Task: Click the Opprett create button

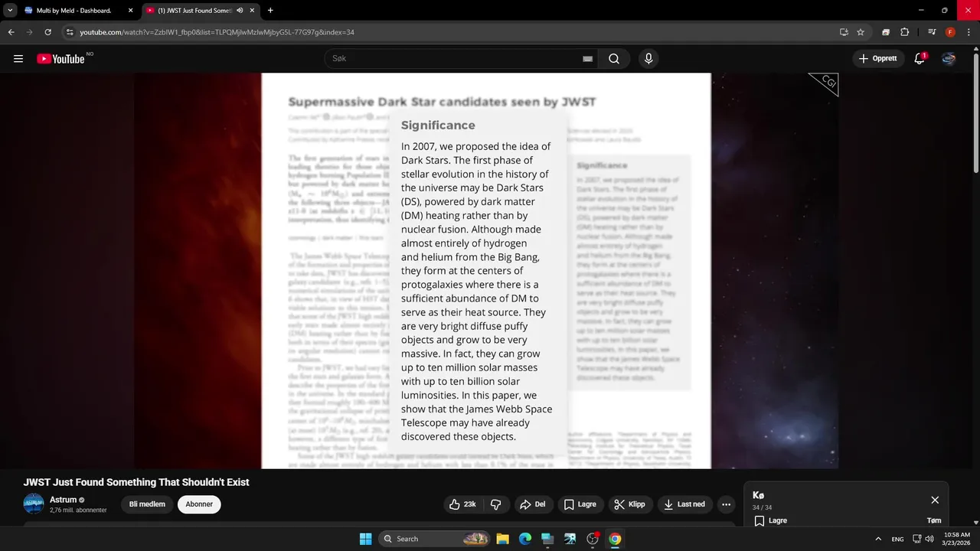Action: click(x=878, y=59)
